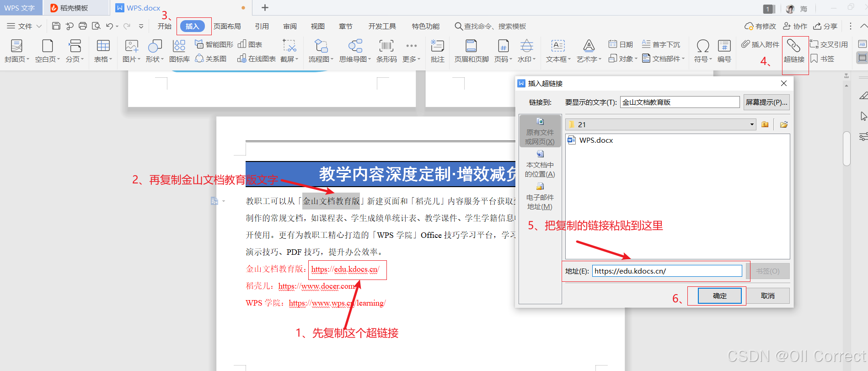Open the 页面布局 tab
The width and height of the screenshot is (868, 371).
click(x=227, y=26)
